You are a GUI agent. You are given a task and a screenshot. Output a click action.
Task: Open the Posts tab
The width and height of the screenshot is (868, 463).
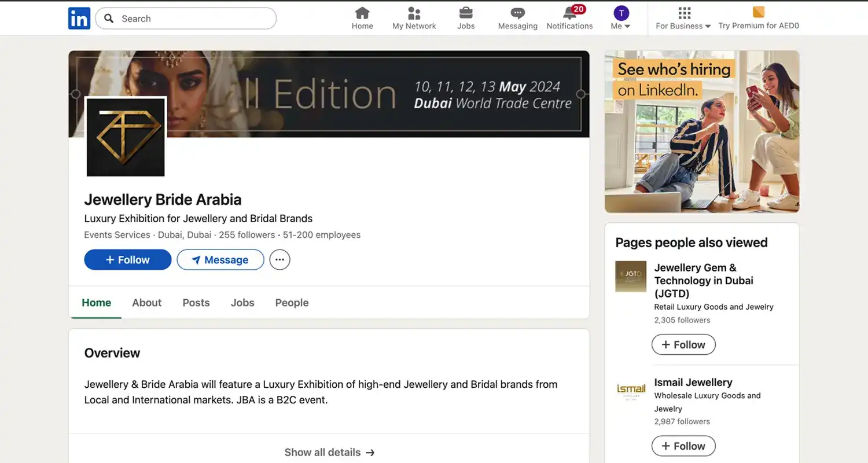[196, 303]
